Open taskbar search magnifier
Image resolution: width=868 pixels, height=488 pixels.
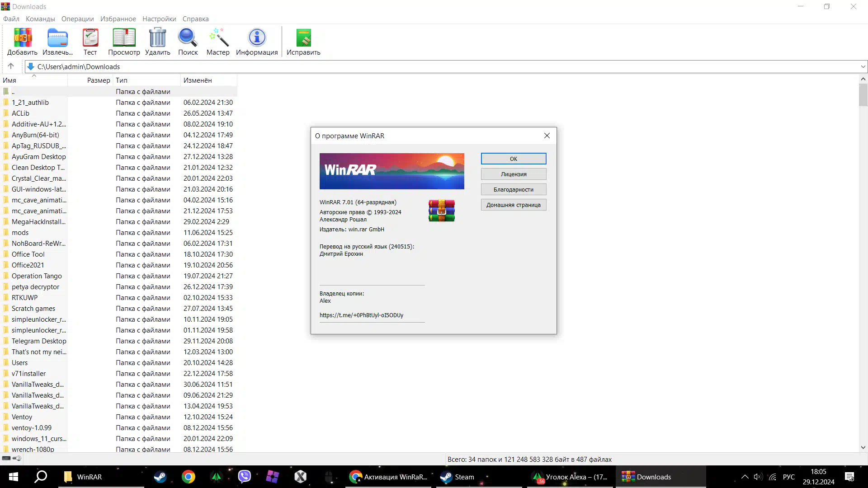tap(41, 477)
